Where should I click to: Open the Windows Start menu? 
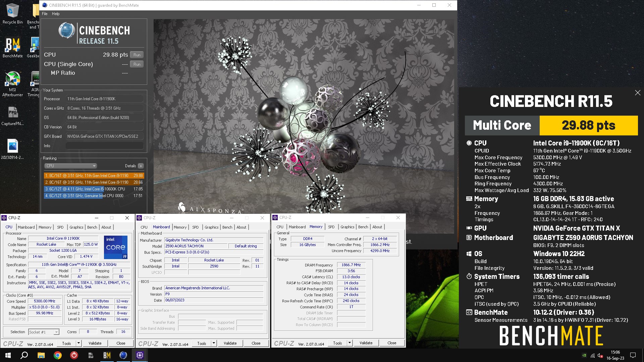(8, 355)
